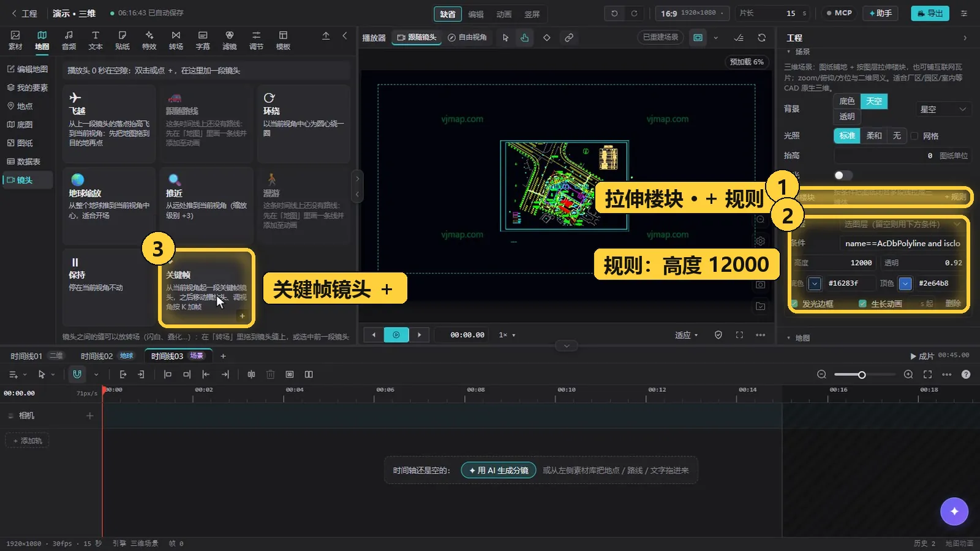This screenshot has width=980, height=551.
Task: Open the 音频 audio panel
Action: [x=69, y=40]
